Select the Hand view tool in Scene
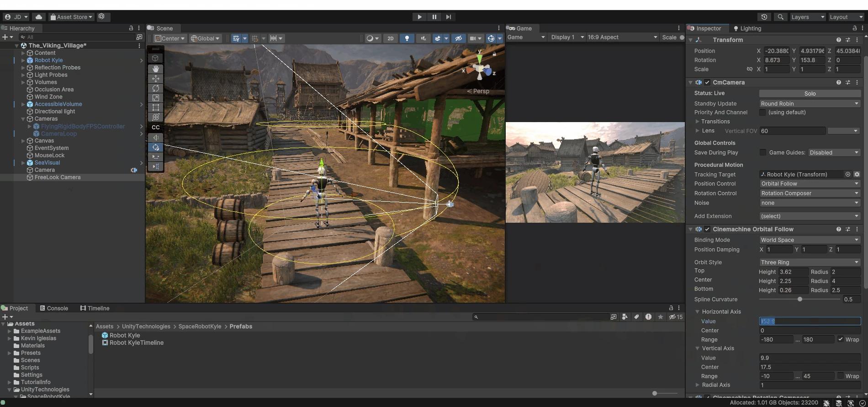This screenshot has height=407, width=868. [x=156, y=69]
